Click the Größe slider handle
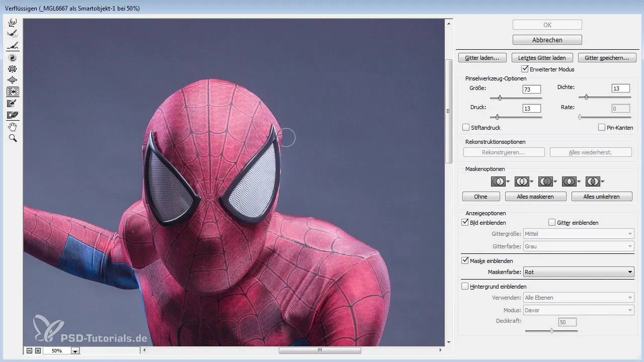 coord(500,98)
